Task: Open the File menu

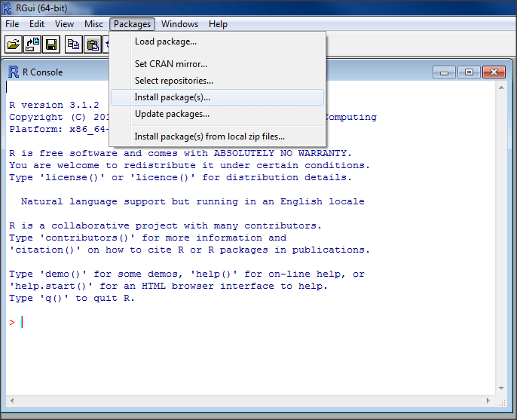Action: pos(13,24)
